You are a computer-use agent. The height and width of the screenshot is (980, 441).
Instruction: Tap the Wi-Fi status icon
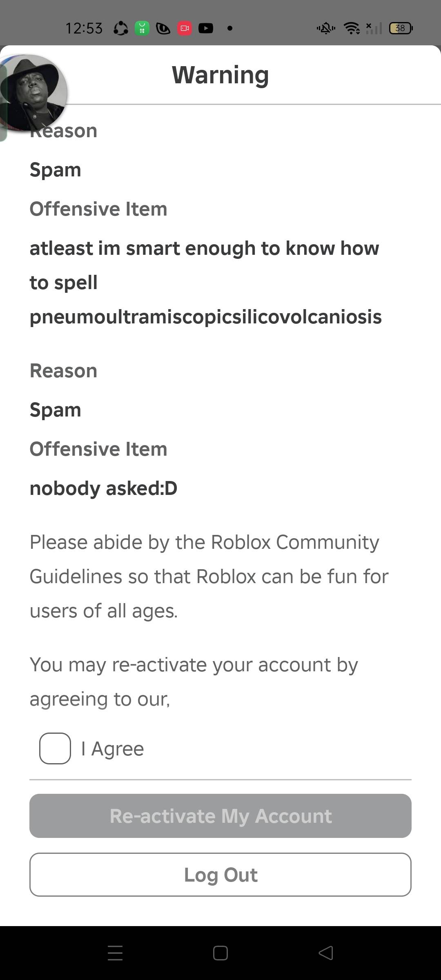point(352,28)
